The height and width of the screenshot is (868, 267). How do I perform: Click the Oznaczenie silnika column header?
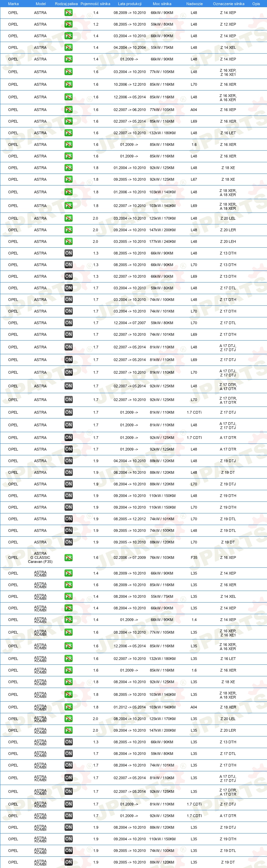click(x=228, y=4)
